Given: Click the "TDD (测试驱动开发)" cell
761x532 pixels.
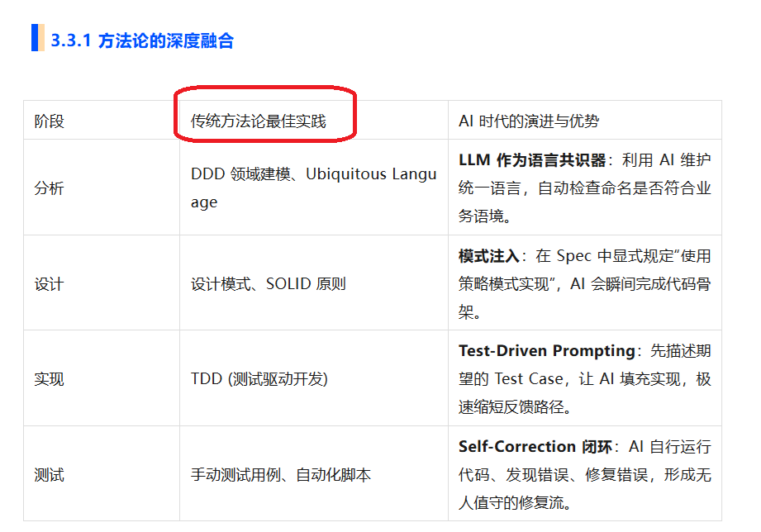Looking at the screenshot, I should pos(259,379).
